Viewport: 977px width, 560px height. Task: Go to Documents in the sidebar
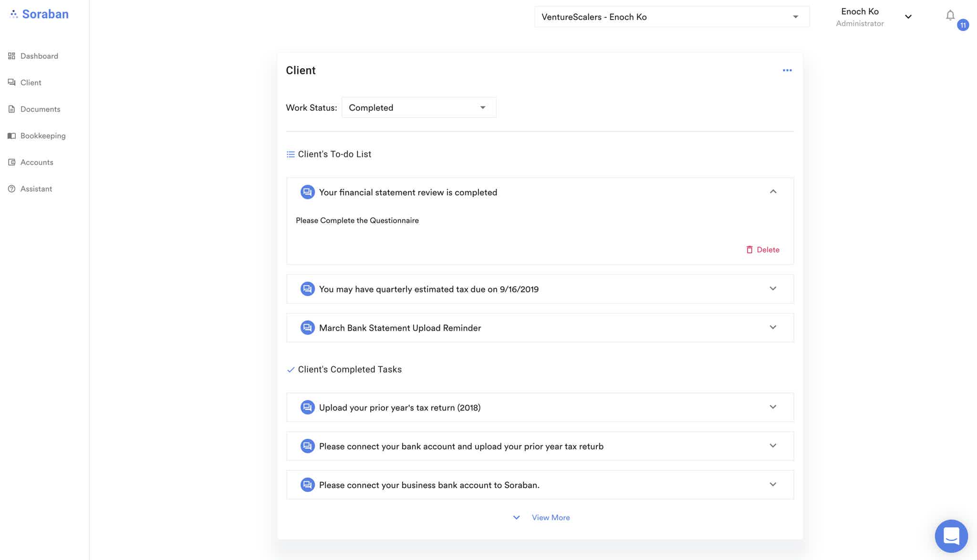click(x=34, y=109)
